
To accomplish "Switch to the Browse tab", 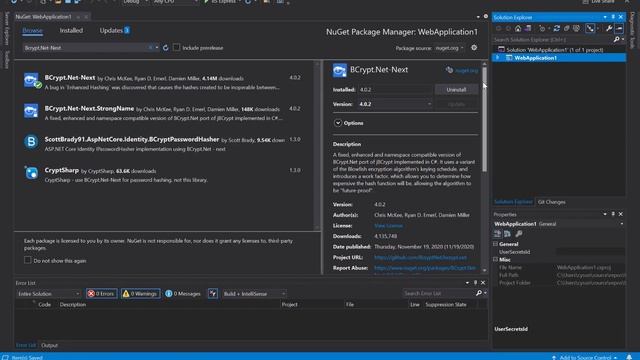I will pyautogui.click(x=32, y=31).
